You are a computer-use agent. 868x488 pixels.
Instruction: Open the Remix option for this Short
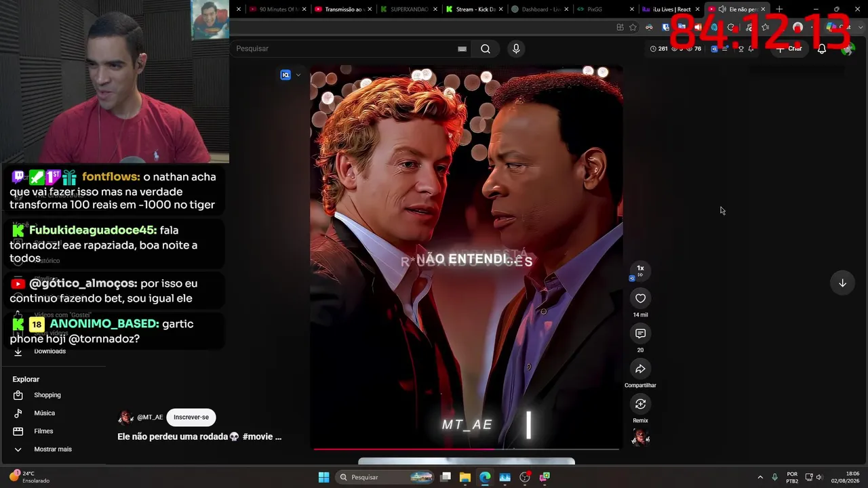(640, 404)
